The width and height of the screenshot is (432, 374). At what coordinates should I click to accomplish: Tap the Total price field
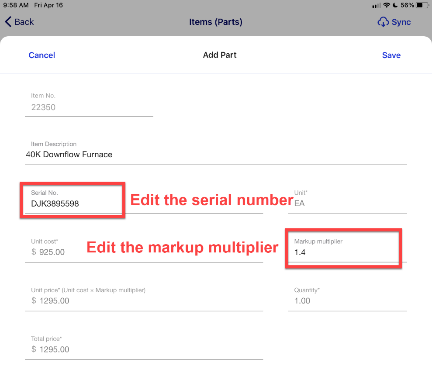coord(144,347)
